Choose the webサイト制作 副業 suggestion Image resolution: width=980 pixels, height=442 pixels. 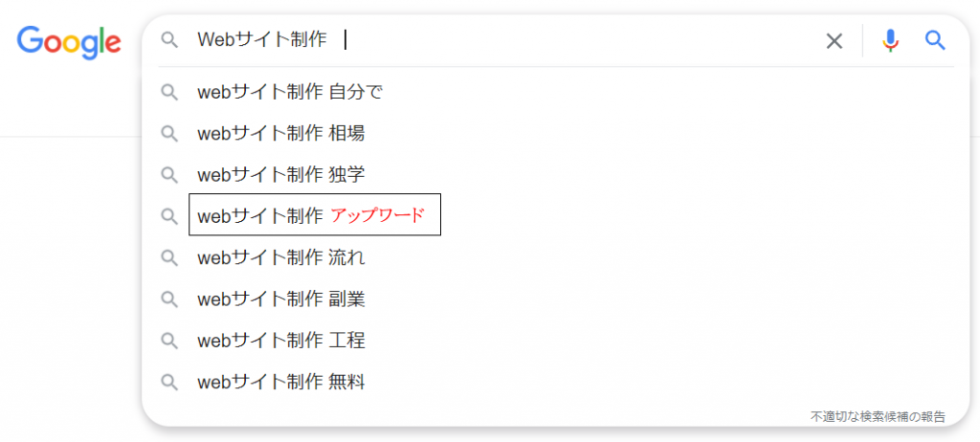coord(280,299)
